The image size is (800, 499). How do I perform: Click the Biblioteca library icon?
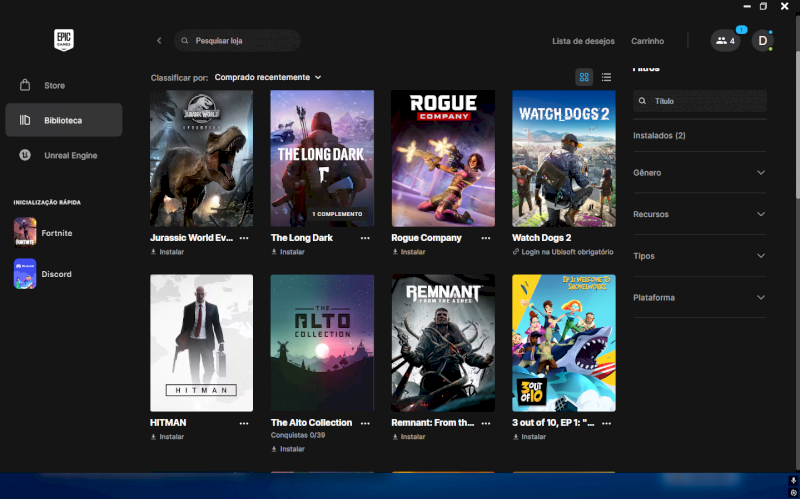tap(25, 120)
